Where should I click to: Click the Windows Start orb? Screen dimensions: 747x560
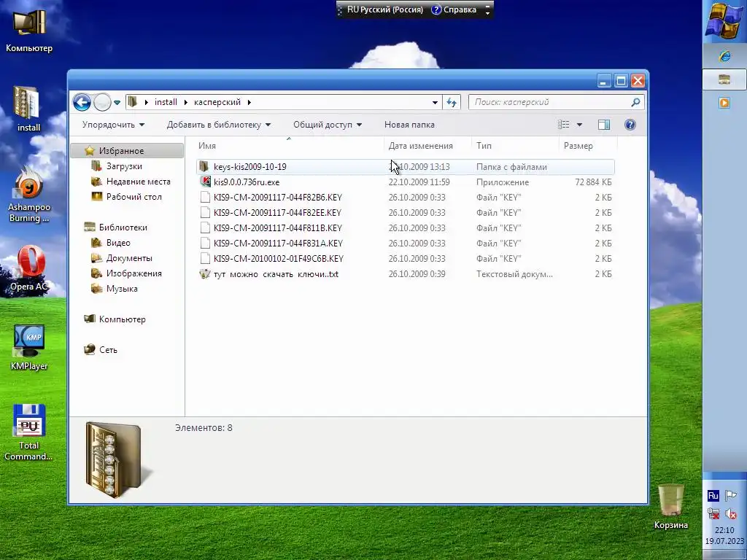[724, 21]
